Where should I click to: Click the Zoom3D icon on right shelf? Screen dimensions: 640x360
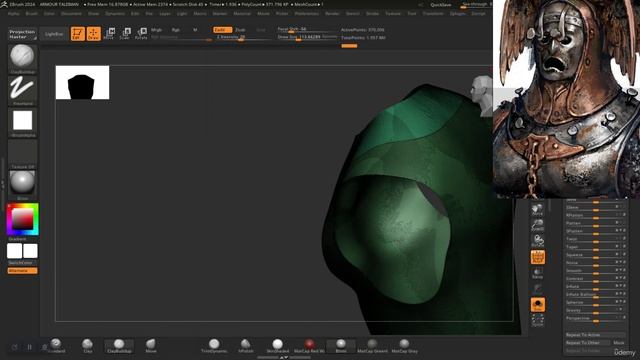(x=538, y=225)
